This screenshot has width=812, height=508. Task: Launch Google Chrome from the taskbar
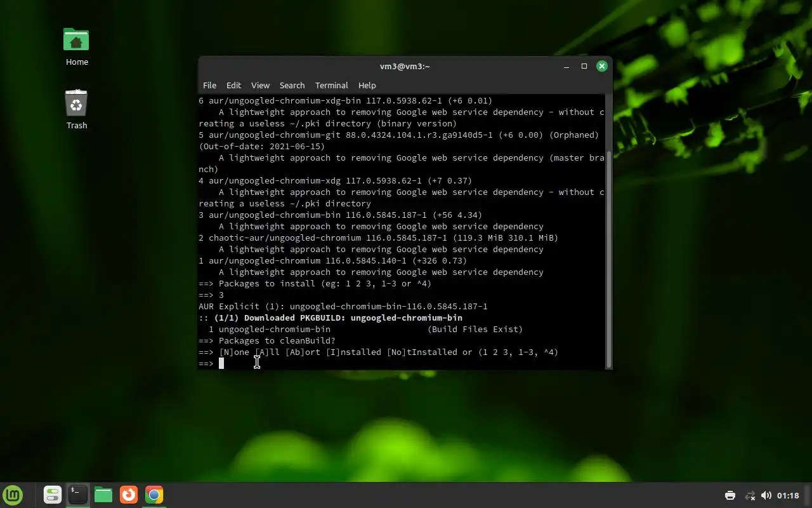coord(154,495)
